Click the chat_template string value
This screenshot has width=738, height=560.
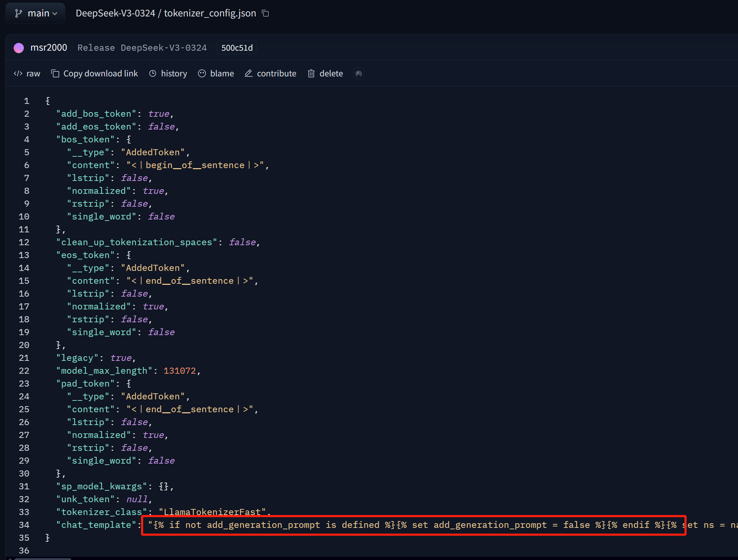click(x=443, y=525)
